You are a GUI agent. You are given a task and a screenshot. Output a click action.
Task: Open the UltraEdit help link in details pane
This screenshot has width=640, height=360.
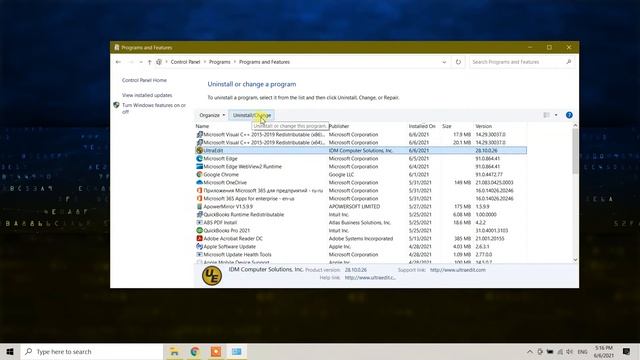click(370, 278)
